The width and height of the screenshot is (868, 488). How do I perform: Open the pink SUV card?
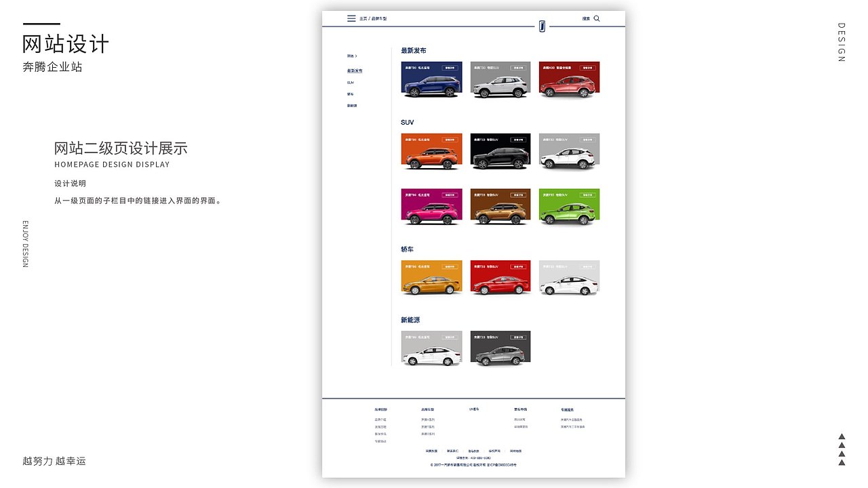pos(432,207)
